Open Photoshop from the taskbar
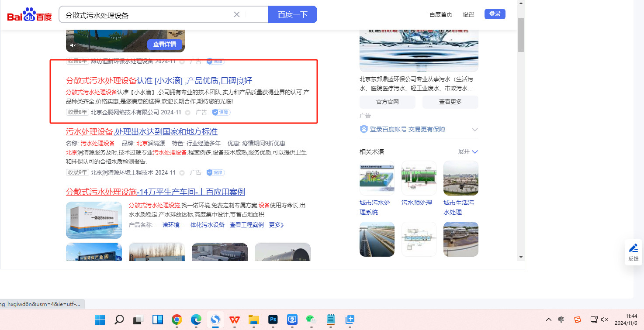This screenshot has width=644, height=330. (x=273, y=320)
